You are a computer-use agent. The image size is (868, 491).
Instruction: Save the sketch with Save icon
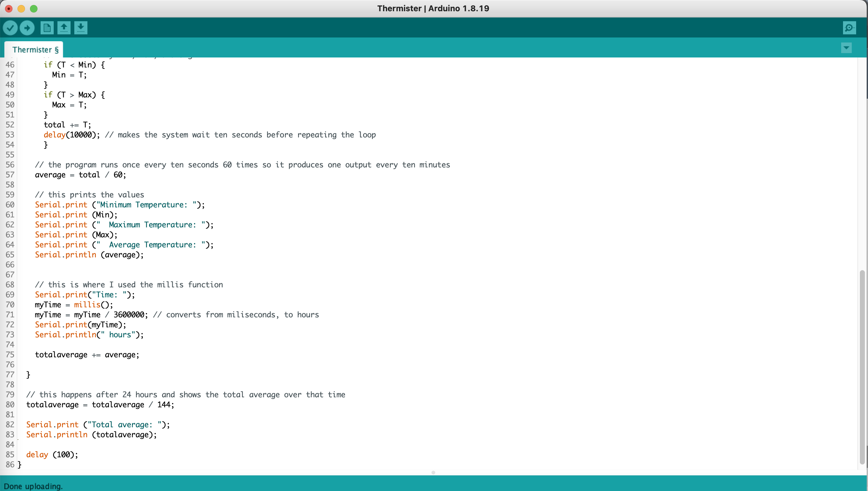tap(81, 28)
